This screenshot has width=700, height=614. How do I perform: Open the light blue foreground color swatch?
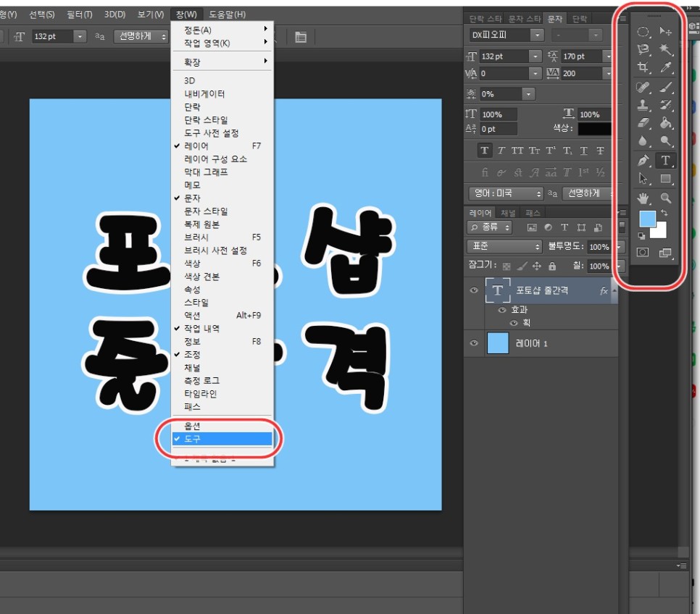tap(647, 219)
